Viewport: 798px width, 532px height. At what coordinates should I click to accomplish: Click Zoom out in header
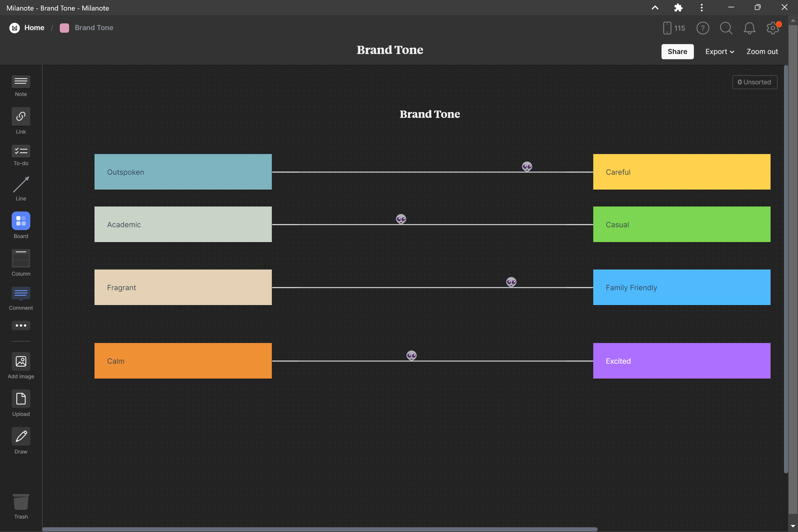762,52
